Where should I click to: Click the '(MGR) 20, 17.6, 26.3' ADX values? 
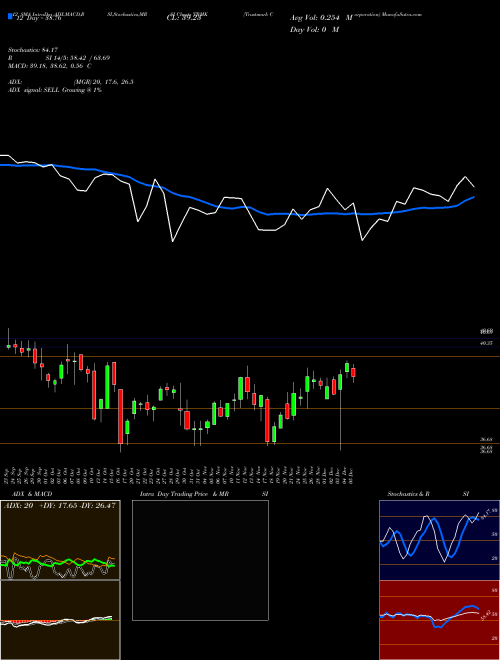tap(103, 82)
